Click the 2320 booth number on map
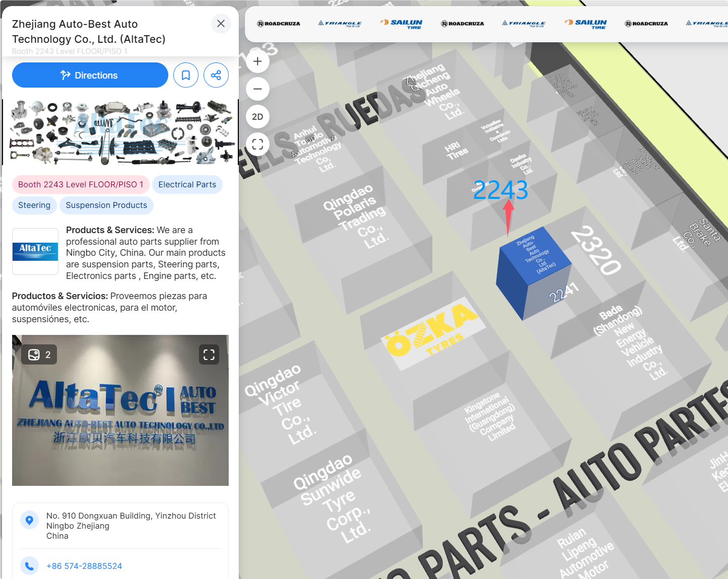 596,251
